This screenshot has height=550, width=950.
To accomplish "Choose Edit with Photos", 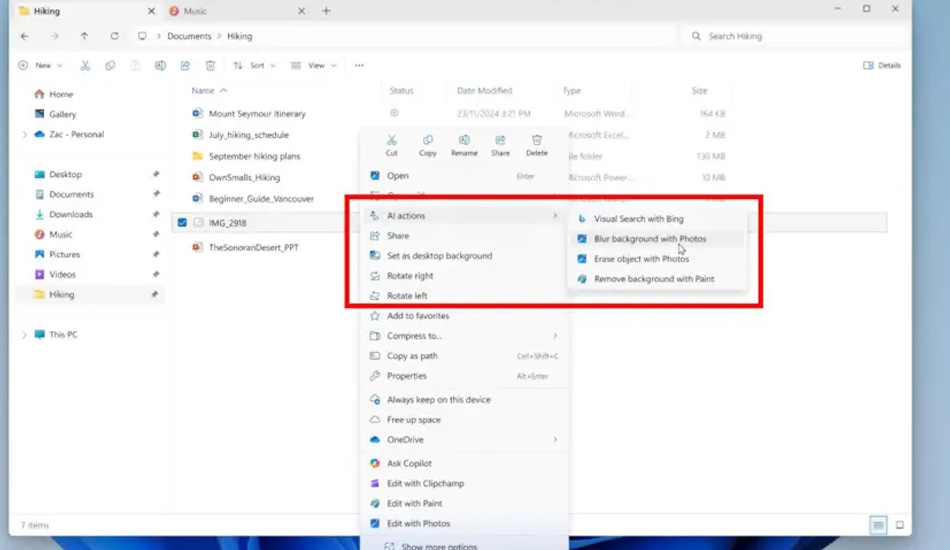I will (464, 523).
